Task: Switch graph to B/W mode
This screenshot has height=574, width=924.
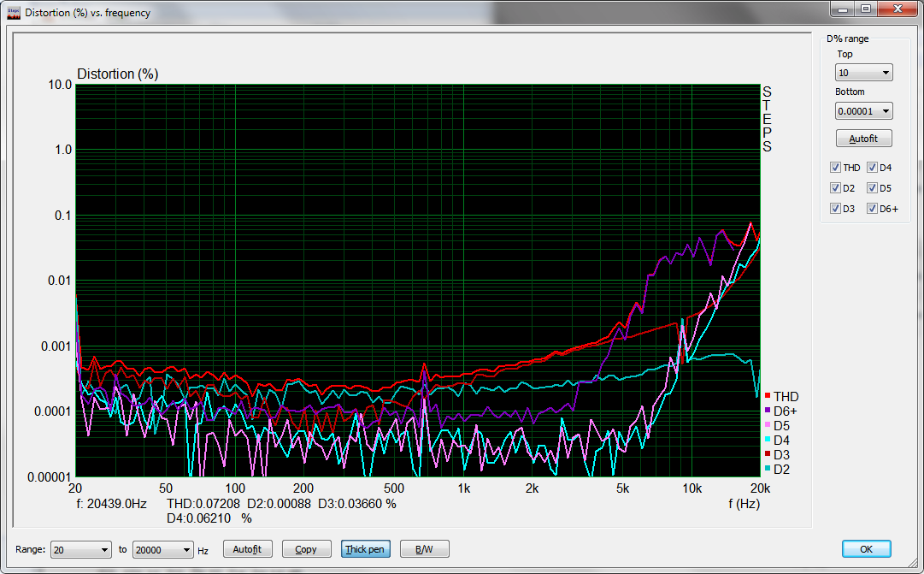Action: [423, 549]
